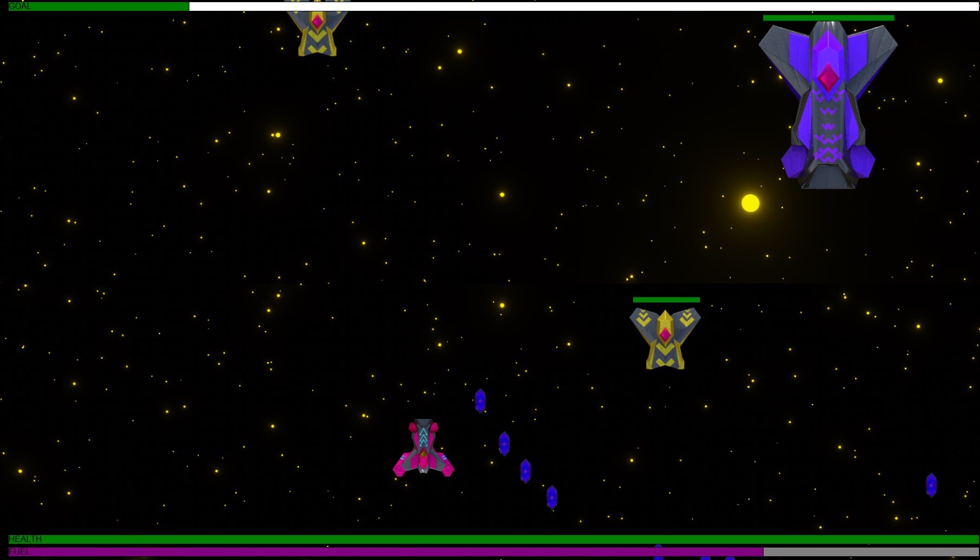This screenshot has width=980, height=560.
Task: Click the pink player spaceship
Action: 423,449
